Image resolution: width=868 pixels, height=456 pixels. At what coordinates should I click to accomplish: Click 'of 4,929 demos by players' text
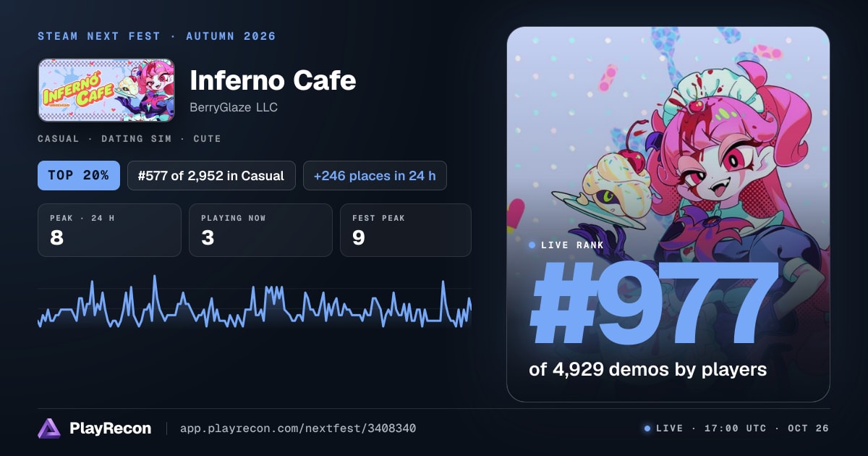(647, 370)
